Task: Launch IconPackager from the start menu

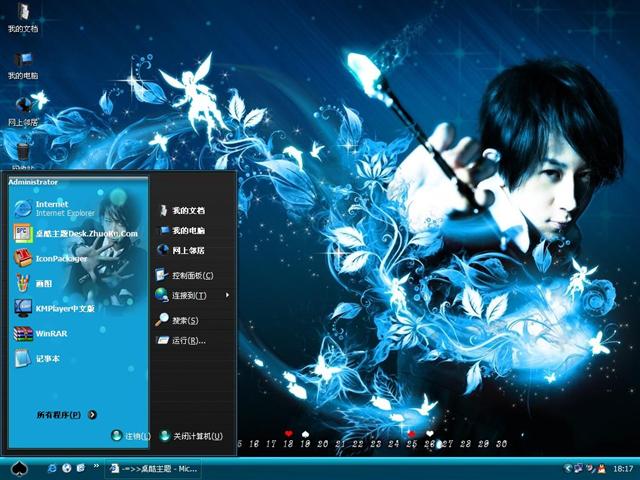Action: 51,258
